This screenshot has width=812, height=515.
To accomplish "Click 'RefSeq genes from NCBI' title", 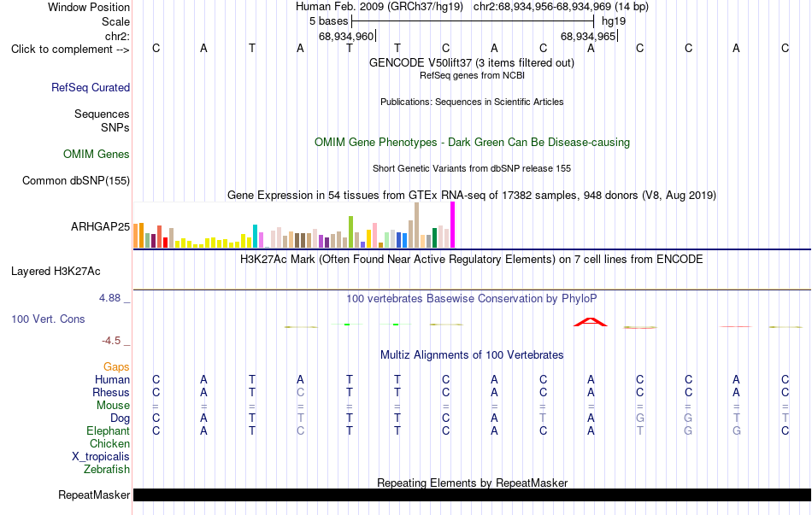I will (472, 75).
